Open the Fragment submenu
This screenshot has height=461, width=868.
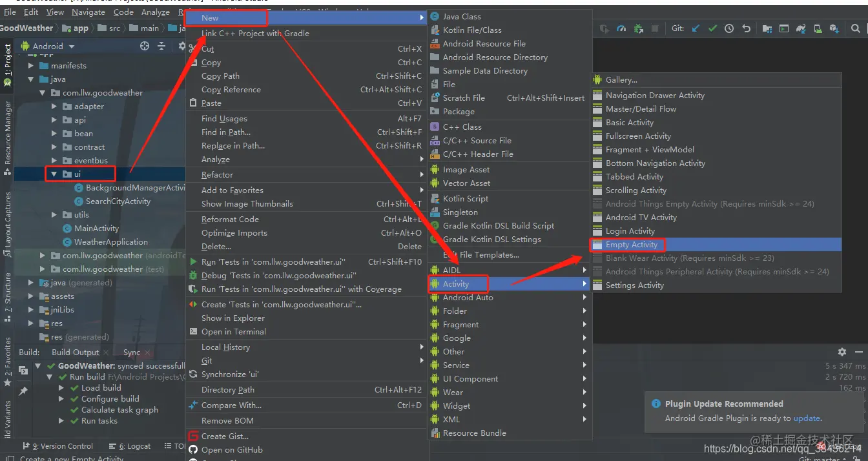coord(510,325)
